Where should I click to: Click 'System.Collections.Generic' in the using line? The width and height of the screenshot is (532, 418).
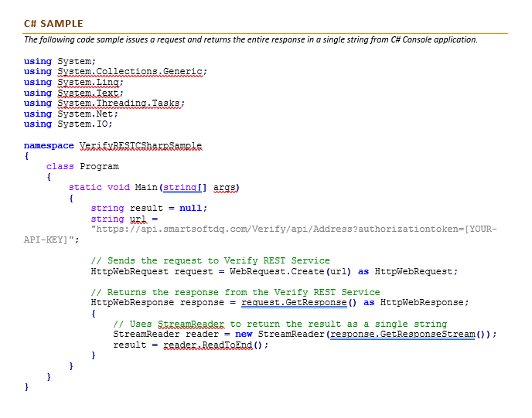point(130,72)
